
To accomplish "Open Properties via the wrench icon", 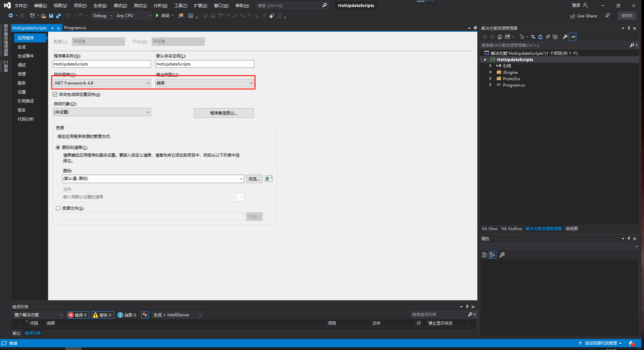I will point(565,37).
